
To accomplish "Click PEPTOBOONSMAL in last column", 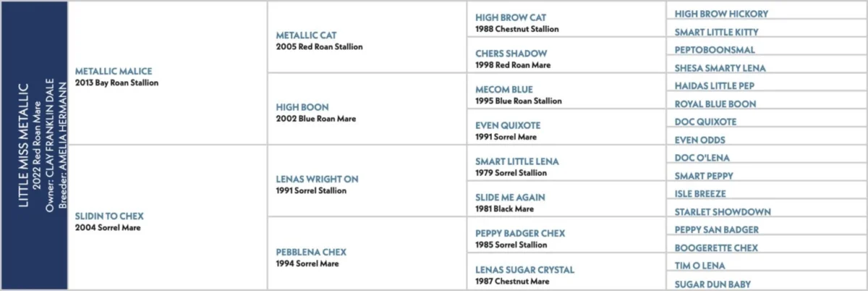I will [x=715, y=50].
